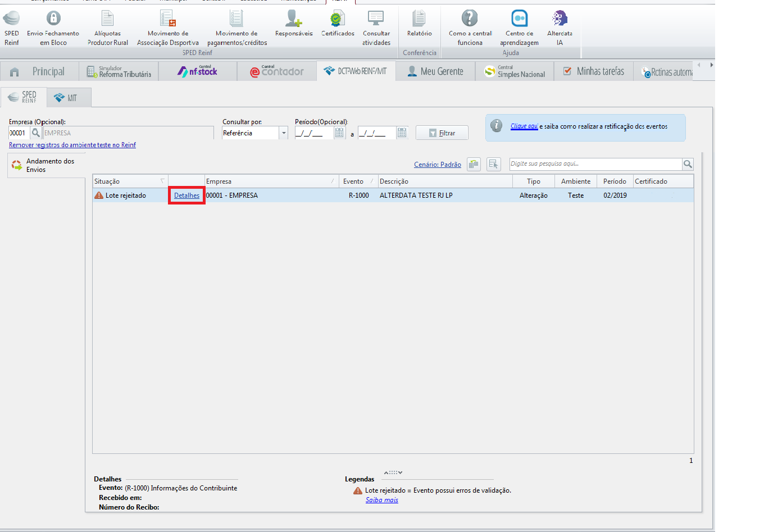Select the 'Teste' ambiente cell
Image resolution: width=764 pixels, height=532 pixels.
tap(576, 195)
